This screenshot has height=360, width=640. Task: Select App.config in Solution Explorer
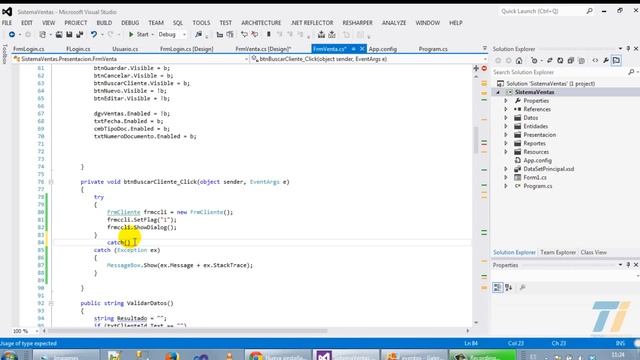pos(537,160)
